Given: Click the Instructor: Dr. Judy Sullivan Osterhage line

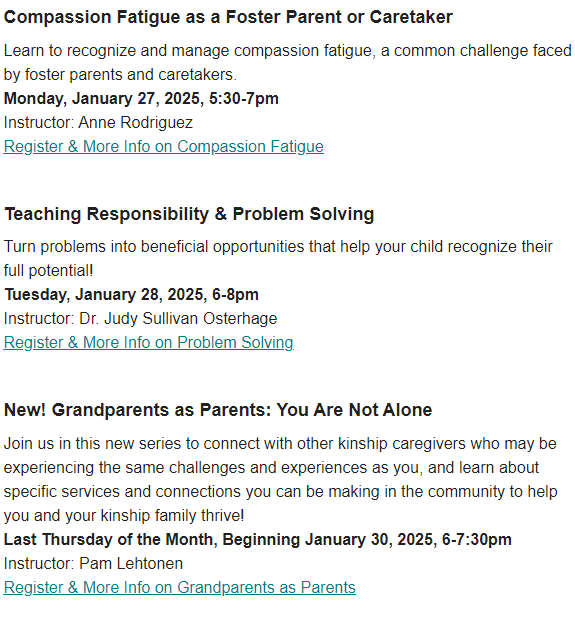Looking at the screenshot, I should pyautogui.click(x=140, y=319).
